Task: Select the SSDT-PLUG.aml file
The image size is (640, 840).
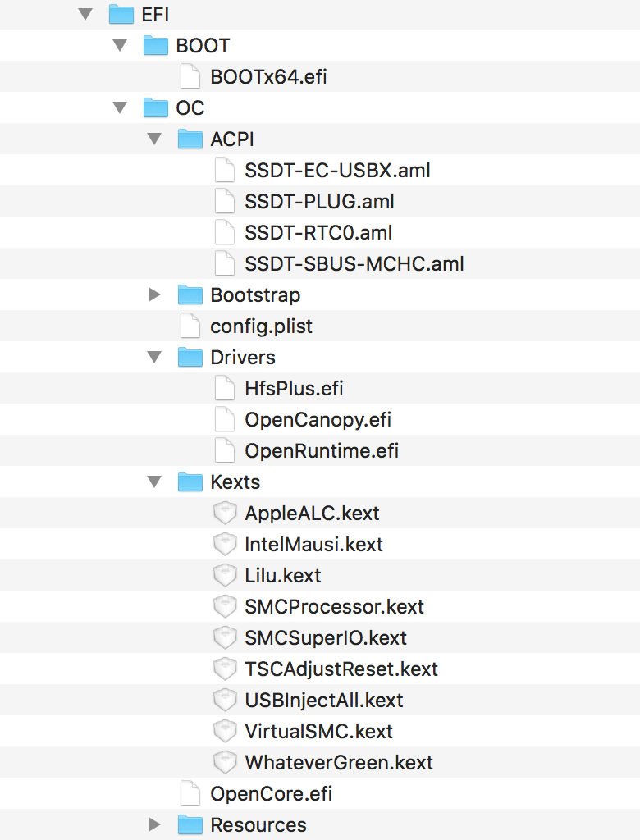Action: [319, 201]
